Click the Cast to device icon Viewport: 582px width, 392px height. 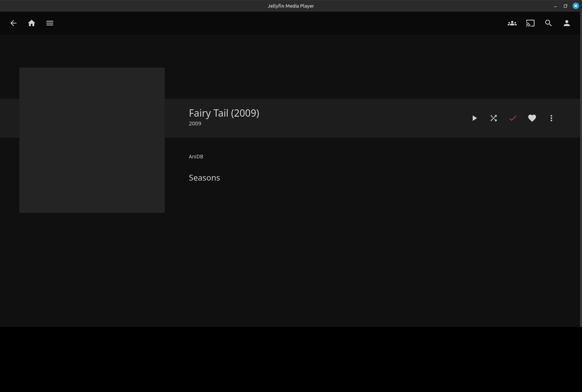[530, 23]
